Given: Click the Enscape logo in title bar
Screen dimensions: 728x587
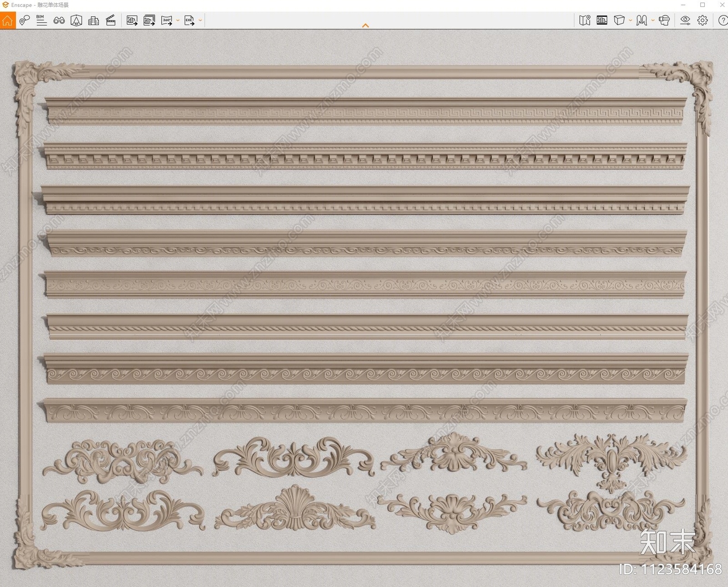Looking at the screenshot, I should pos(5,5).
